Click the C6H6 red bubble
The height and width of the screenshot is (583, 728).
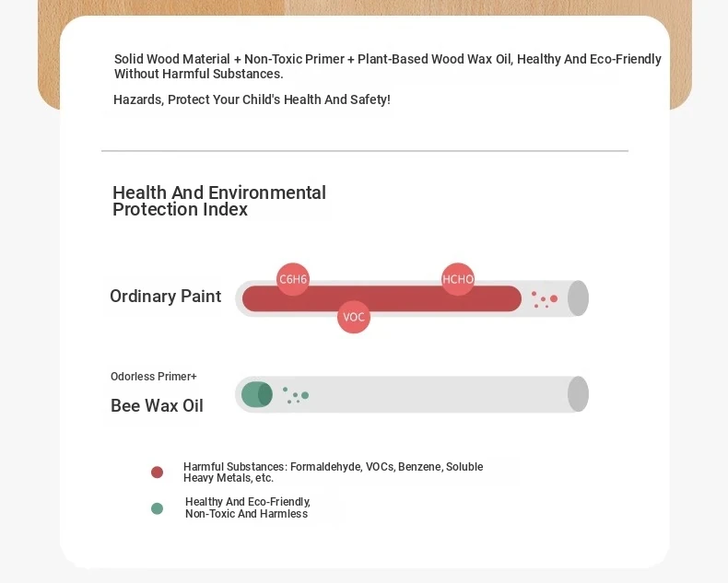pos(293,279)
